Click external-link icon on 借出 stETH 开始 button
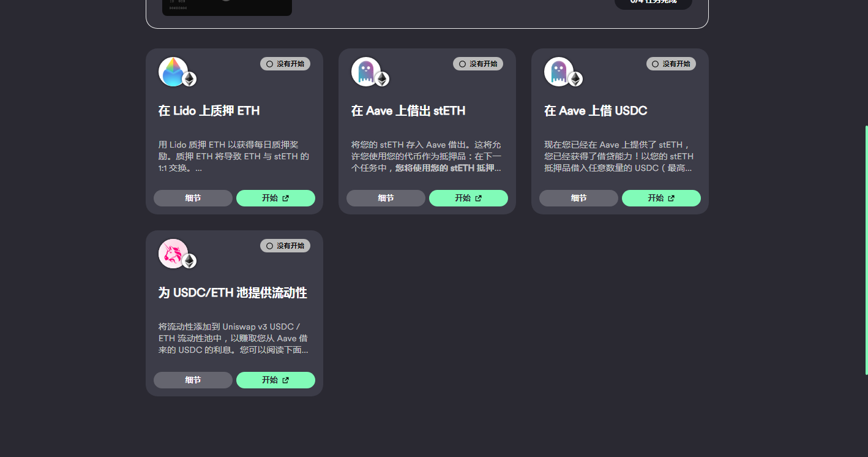868x457 pixels. [x=478, y=198]
